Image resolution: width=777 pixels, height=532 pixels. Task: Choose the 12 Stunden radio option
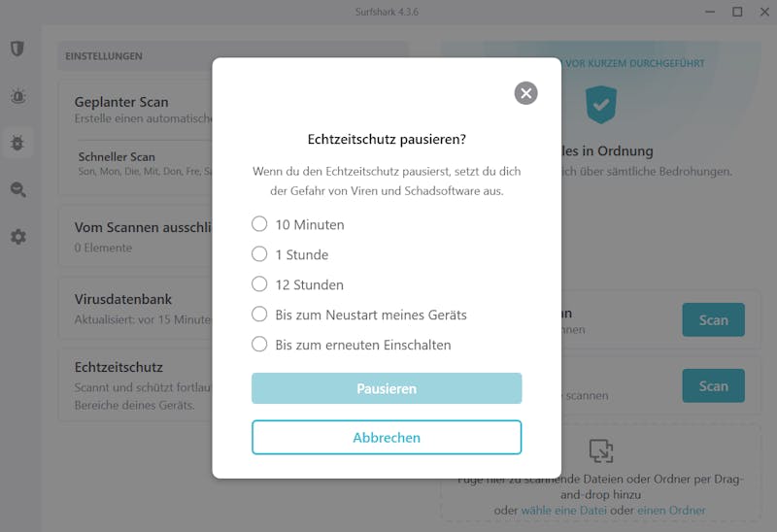(297, 284)
